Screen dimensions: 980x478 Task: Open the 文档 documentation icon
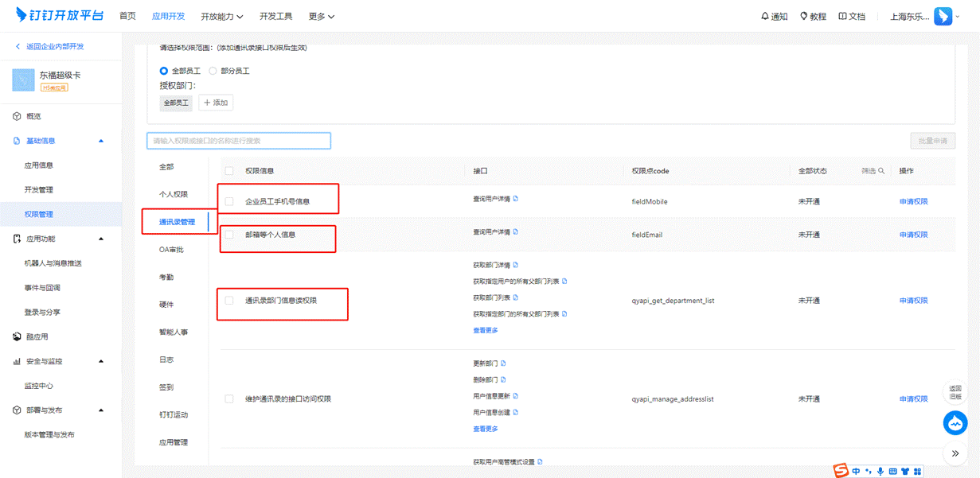(842, 16)
